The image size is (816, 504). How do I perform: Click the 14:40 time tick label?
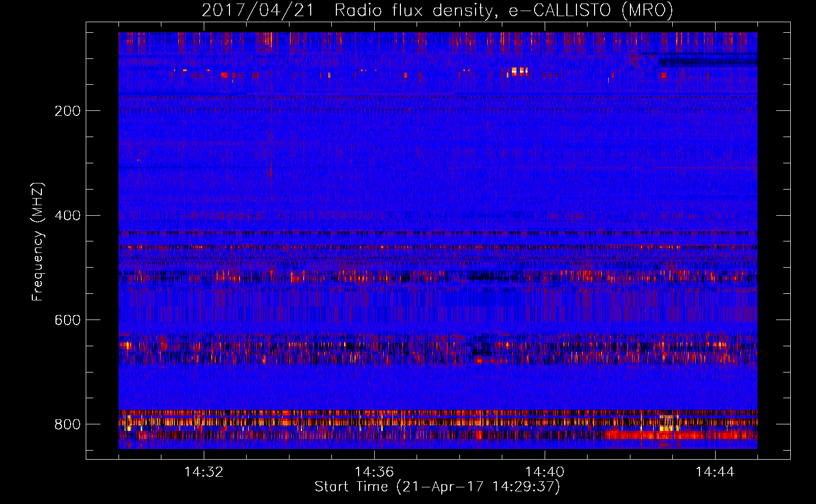point(545,472)
